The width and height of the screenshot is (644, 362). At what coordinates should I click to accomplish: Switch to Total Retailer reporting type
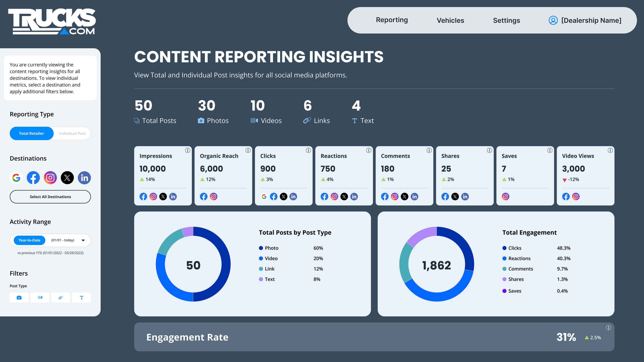(32, 133)
